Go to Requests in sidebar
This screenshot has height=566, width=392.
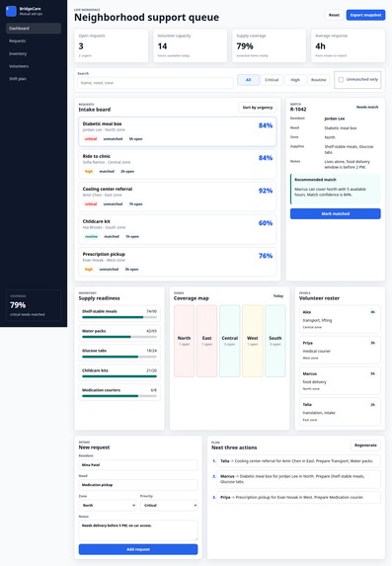(34, 40)
